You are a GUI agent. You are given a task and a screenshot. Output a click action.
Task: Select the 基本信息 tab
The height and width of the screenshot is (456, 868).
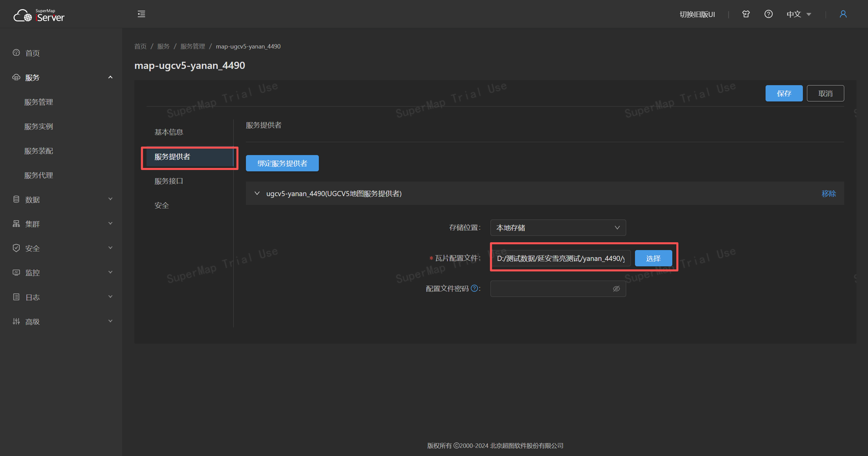(x=169, y=132)
